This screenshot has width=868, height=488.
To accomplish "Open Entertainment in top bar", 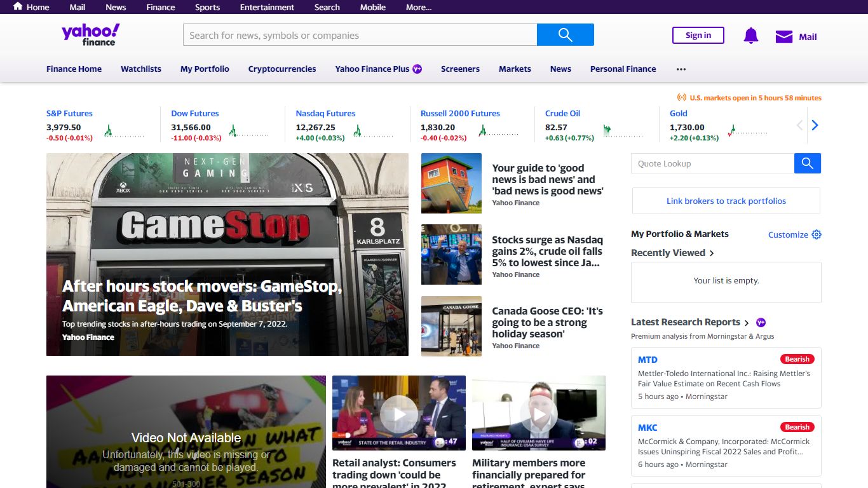I will (267, 7).
